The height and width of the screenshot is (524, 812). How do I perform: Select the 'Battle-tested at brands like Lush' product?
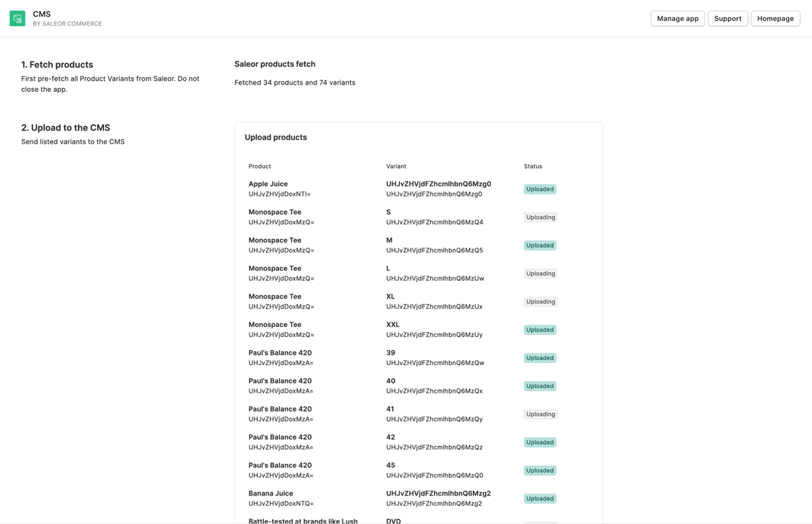coord(302,521)
